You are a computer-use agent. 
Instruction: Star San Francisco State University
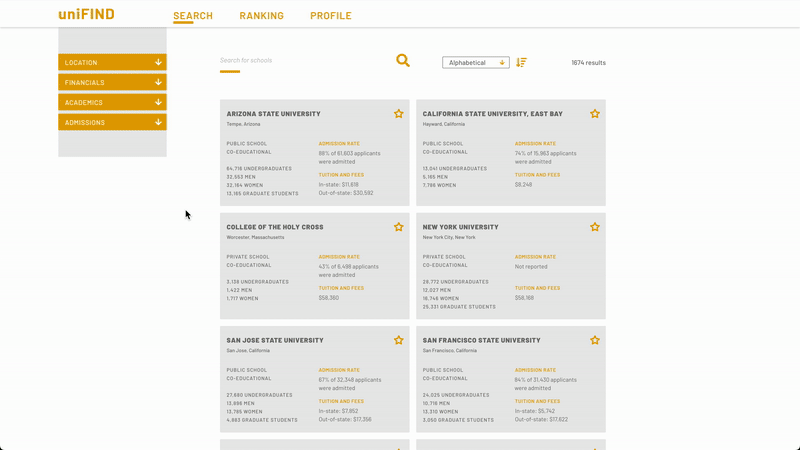pos(595,340)
